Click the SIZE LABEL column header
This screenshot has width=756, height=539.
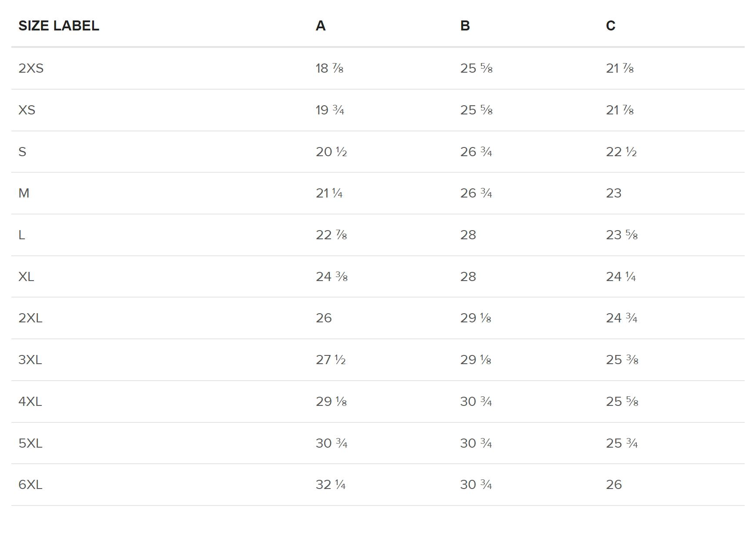click(x=59, y=26)
